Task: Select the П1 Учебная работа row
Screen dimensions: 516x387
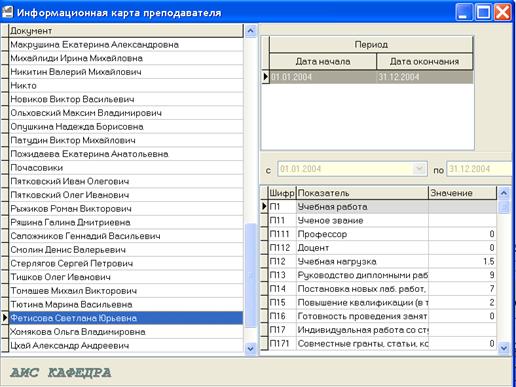Action: [382, 207]
